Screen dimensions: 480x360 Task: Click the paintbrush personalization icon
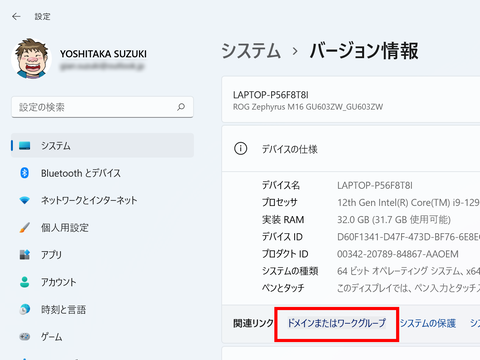(25, 228)
